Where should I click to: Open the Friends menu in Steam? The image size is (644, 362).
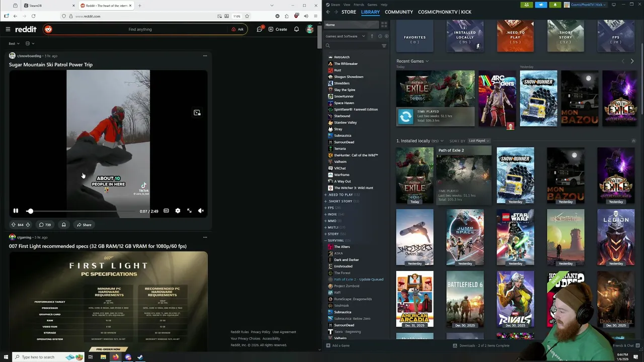(x=359, y=5)
